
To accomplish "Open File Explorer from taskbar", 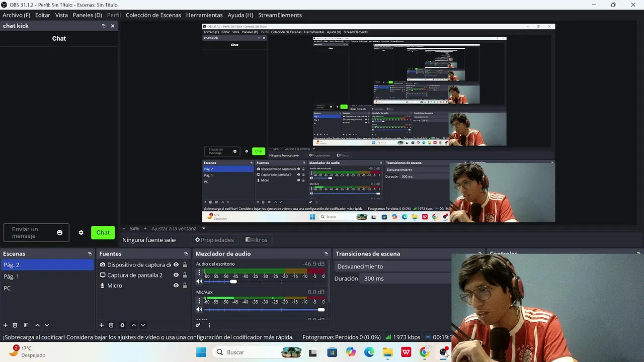I will click(x=387, y=352).
